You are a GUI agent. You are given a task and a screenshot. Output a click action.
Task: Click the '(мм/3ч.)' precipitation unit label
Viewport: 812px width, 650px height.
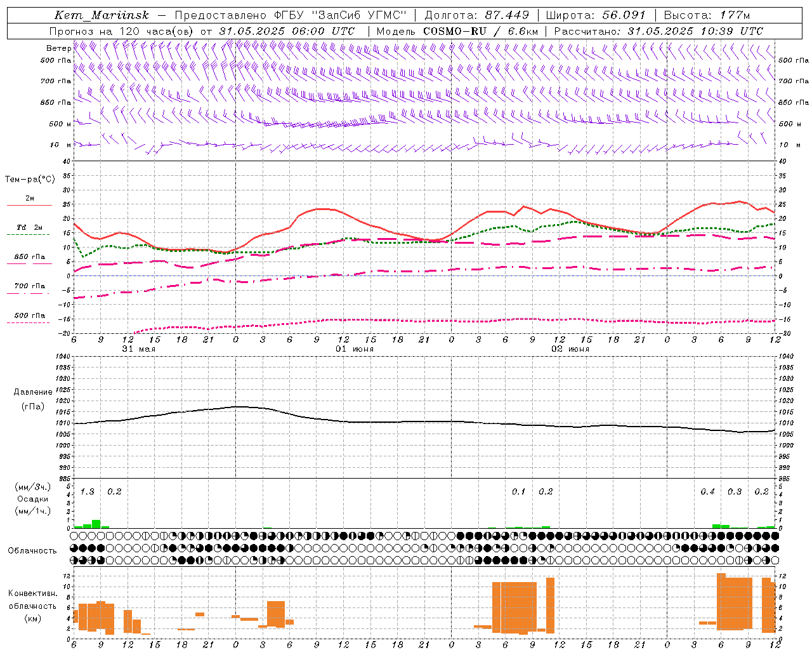click(33, 487)
